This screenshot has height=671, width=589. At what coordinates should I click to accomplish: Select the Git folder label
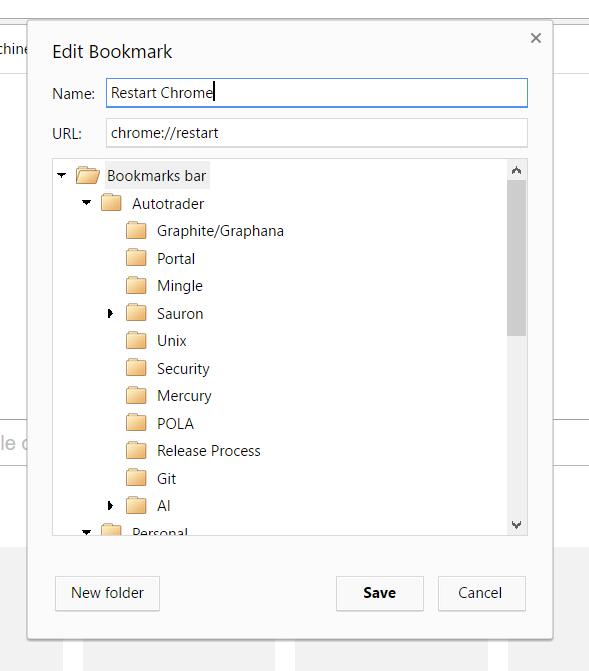(167, 479)
